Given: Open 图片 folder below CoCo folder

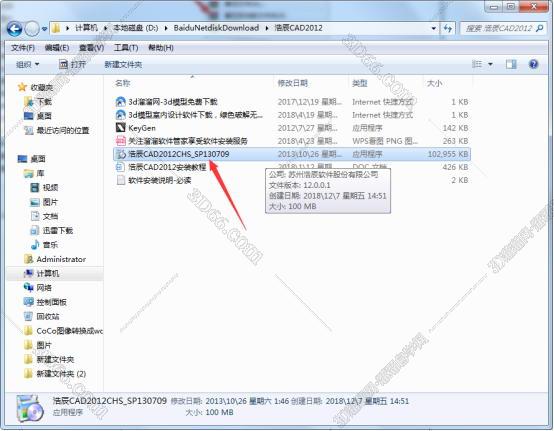Looking at the screenshot, I should (x=44, y=345).
